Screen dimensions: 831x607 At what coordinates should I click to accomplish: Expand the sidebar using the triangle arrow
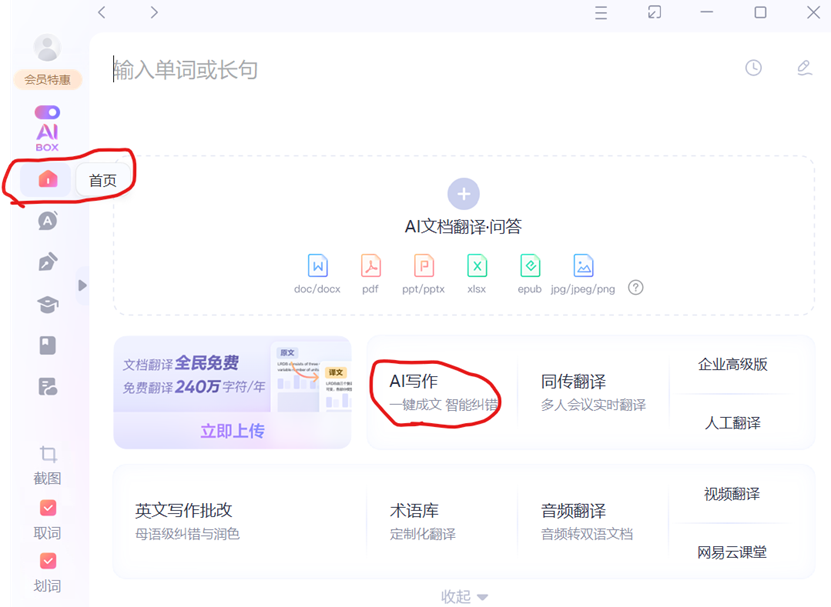pyautogui.click(x=82, y=286)
